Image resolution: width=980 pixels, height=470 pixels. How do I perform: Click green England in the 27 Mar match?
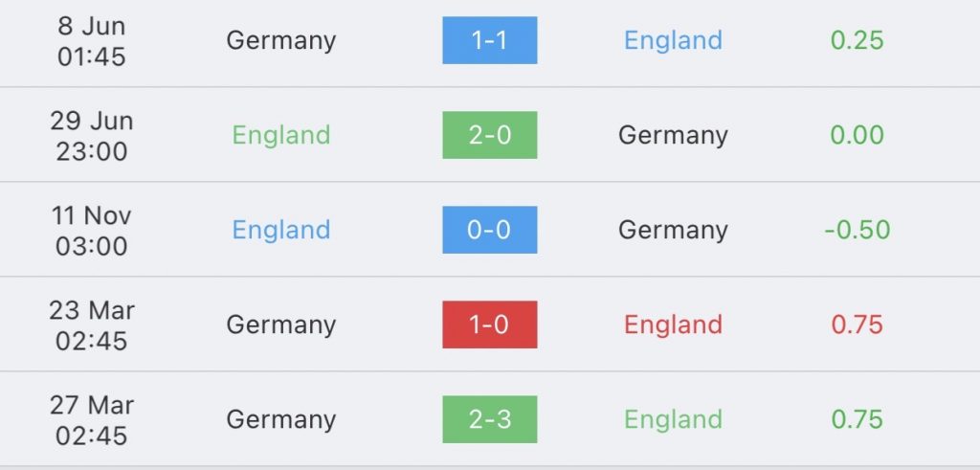click(x=673, y=420)
